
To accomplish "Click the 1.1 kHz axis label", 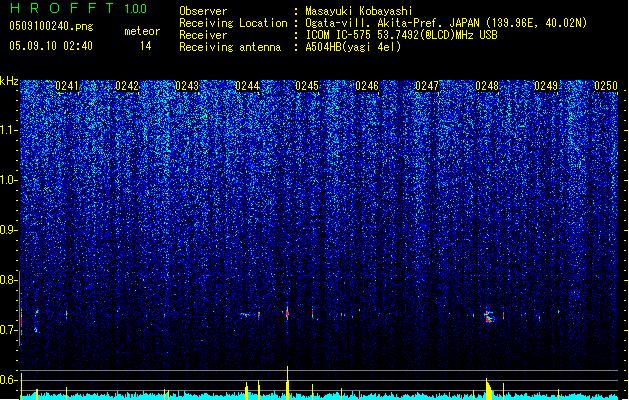I will [8, 130].
